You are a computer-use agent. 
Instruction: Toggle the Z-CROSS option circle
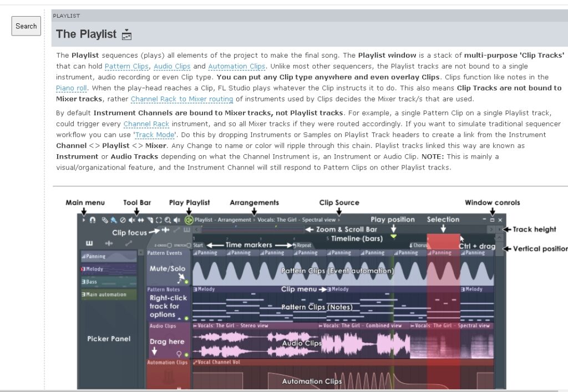(169, 246)
